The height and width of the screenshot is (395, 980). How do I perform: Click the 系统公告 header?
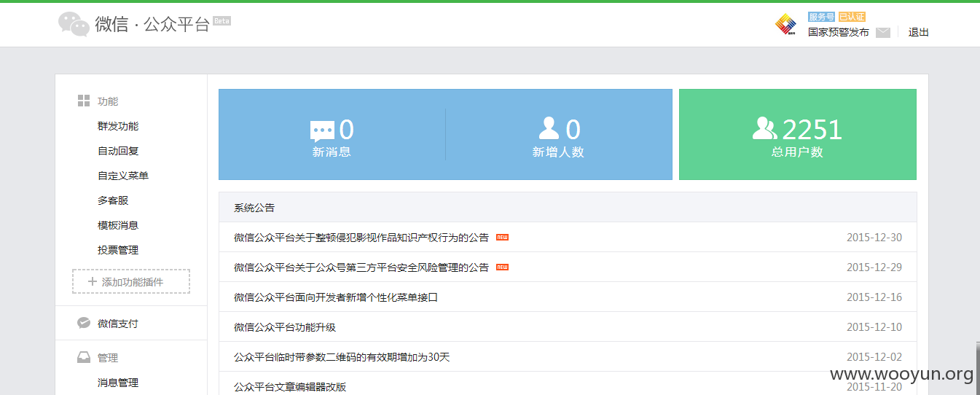[x=254, y=208]
